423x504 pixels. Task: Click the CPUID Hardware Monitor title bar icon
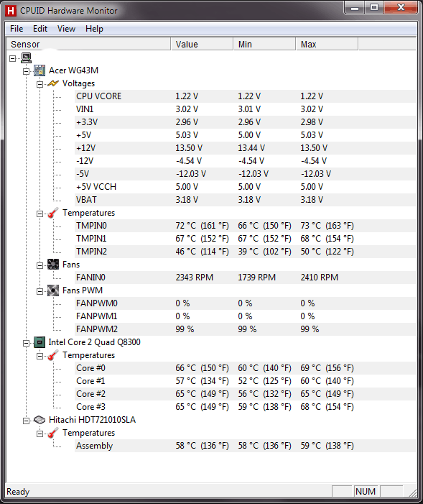click(x=11, y=11)
